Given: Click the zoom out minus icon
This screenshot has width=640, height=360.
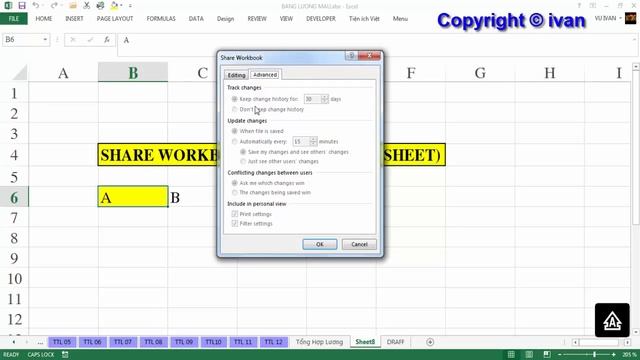Looking at the screenshot, I should tap(560, 354).
